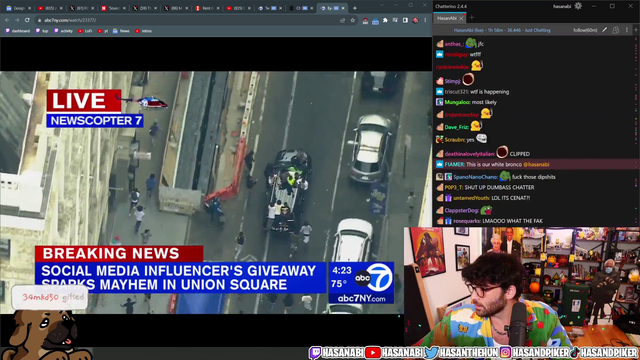Click username F1AMER in chat
640x360 pixels.
click(454, 164)
